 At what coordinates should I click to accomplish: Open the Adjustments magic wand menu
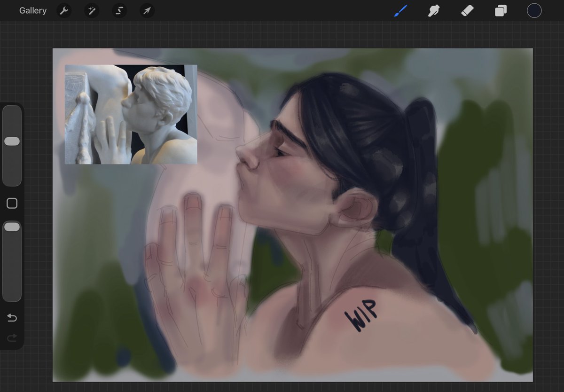92,10
